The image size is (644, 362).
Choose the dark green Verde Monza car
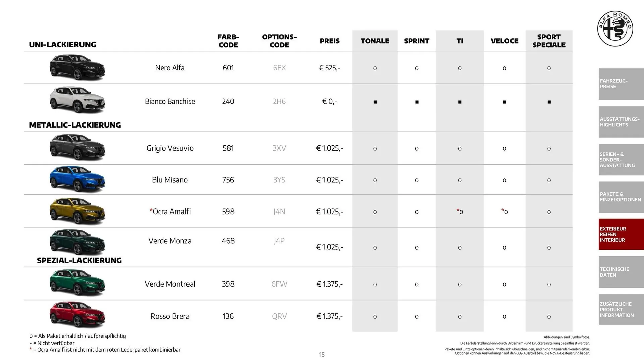(x=77, y=242)
